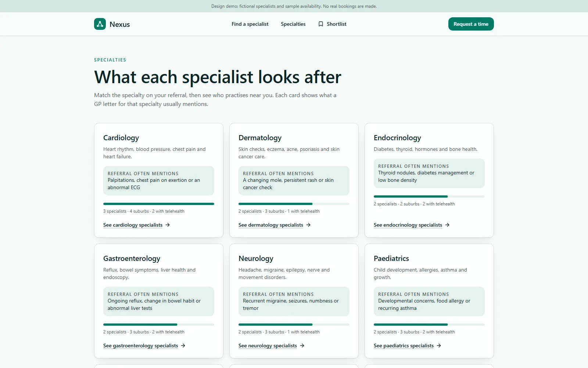Open the Shortlist nav item
Screen dimensions: 588x368
332,24
